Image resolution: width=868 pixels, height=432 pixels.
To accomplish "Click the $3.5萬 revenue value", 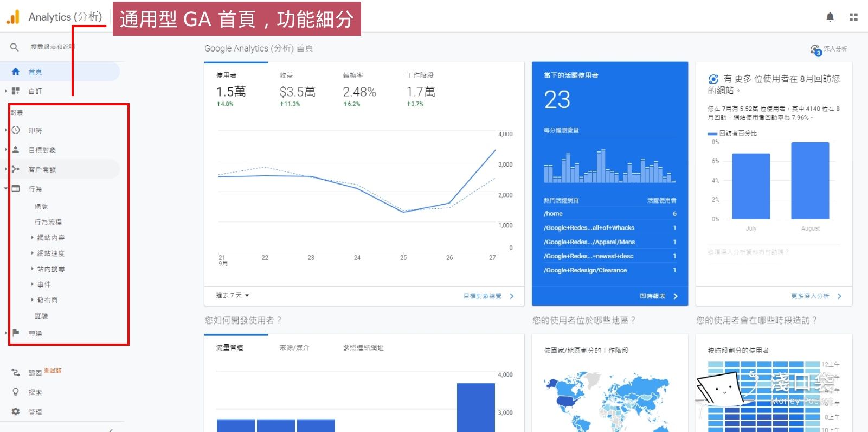I will [297, 92].
